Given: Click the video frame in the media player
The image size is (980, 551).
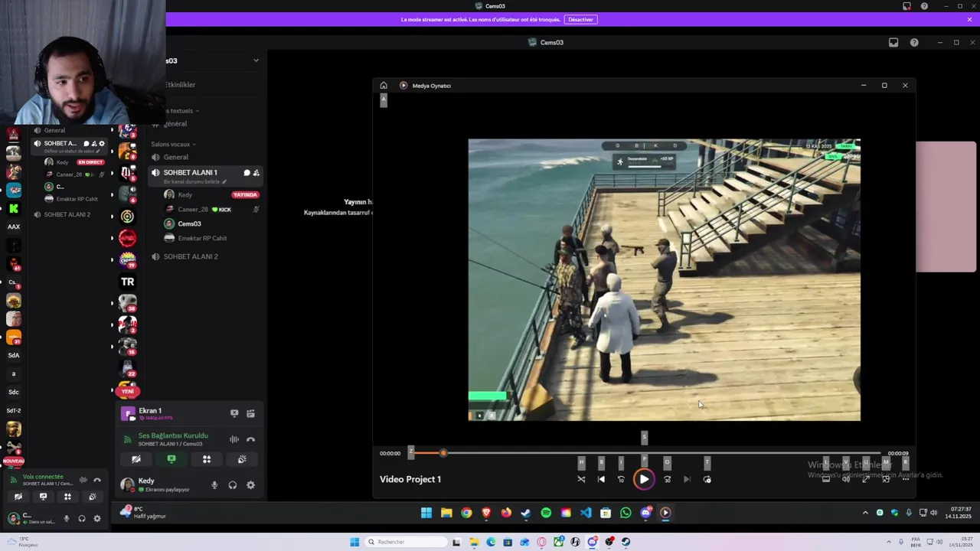Looking at the screenshot, I should pyautogui.click(x=664, y=279).
